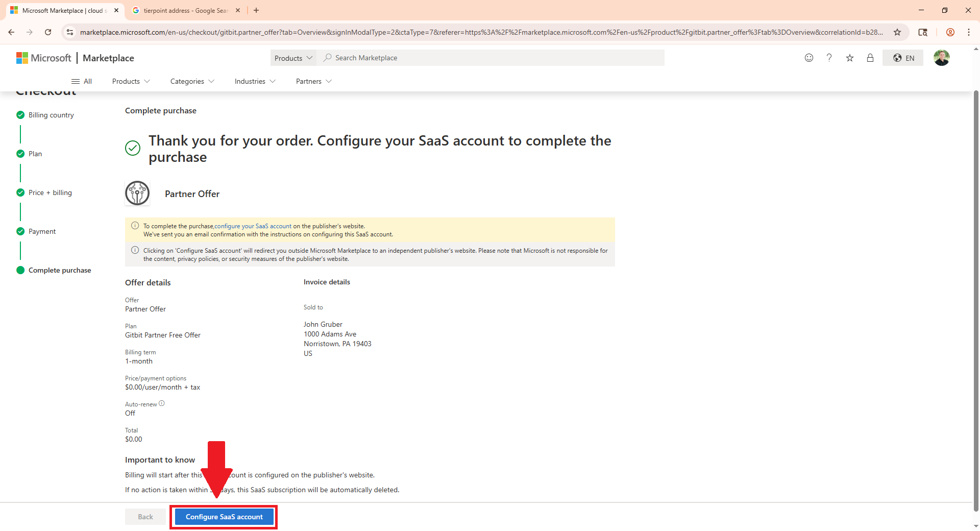Click 'Gitbit Partner Free Offer' plan text
The image size is (980, 531).
(163, 335)
